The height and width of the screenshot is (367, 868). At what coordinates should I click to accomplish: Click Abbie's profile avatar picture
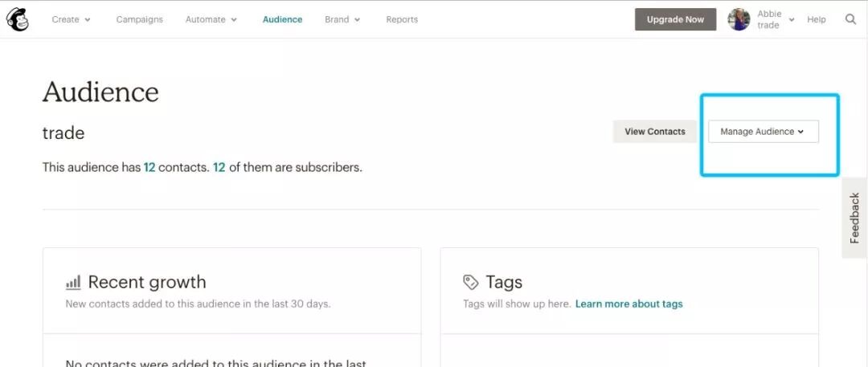pos(739,19)
